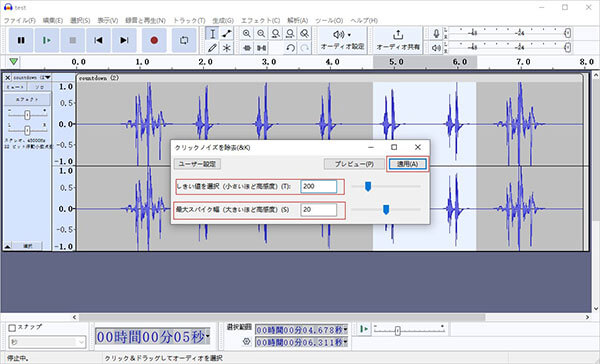Click threshold input field showing 200
This screenshot has height=364, width=600.
pyautogui.click(x=318, y=186)
